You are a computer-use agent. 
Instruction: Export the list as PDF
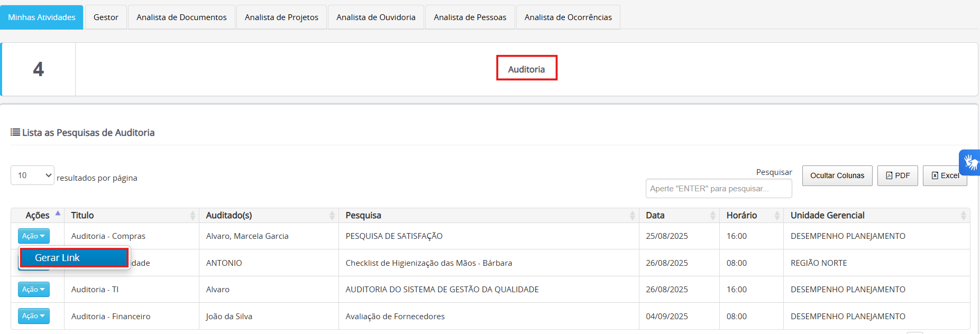(897, 175)
